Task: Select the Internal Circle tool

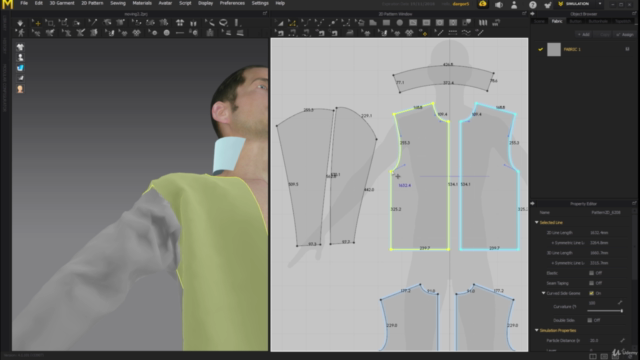Action: (440, 23)
